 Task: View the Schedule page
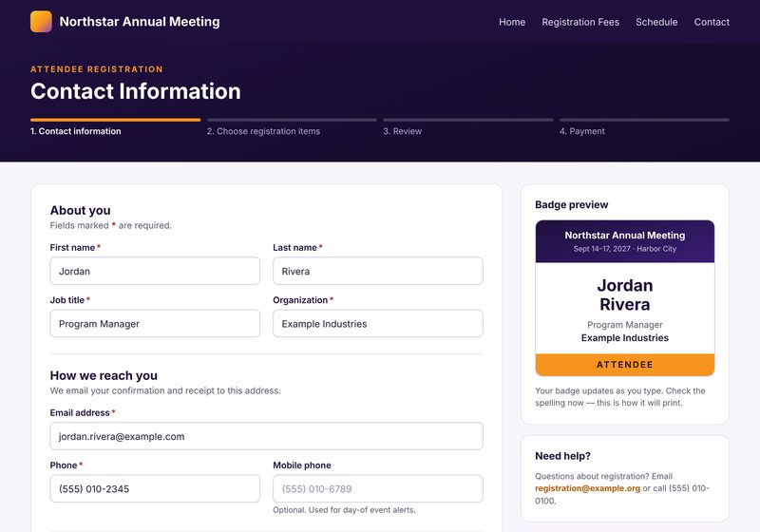pos(656,22)
